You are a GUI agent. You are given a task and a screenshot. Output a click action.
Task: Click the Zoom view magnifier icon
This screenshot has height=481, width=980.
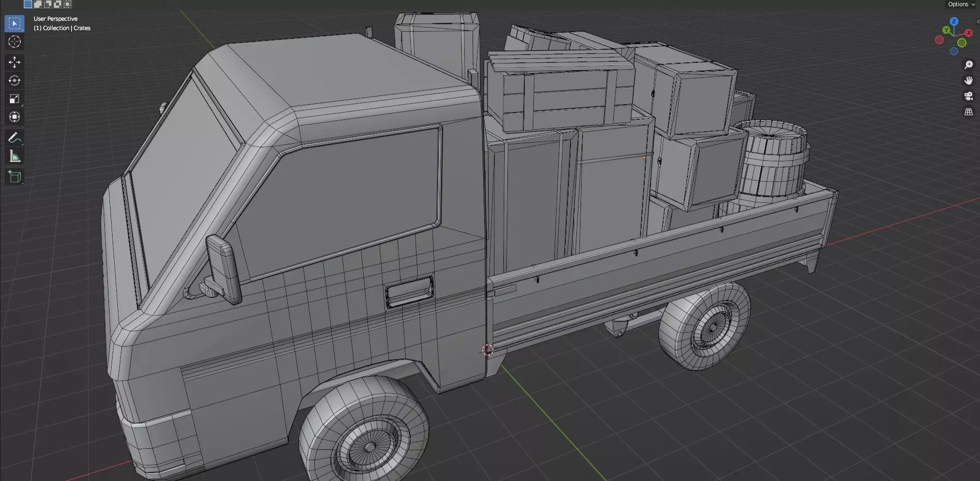click(x=969, y=65)
